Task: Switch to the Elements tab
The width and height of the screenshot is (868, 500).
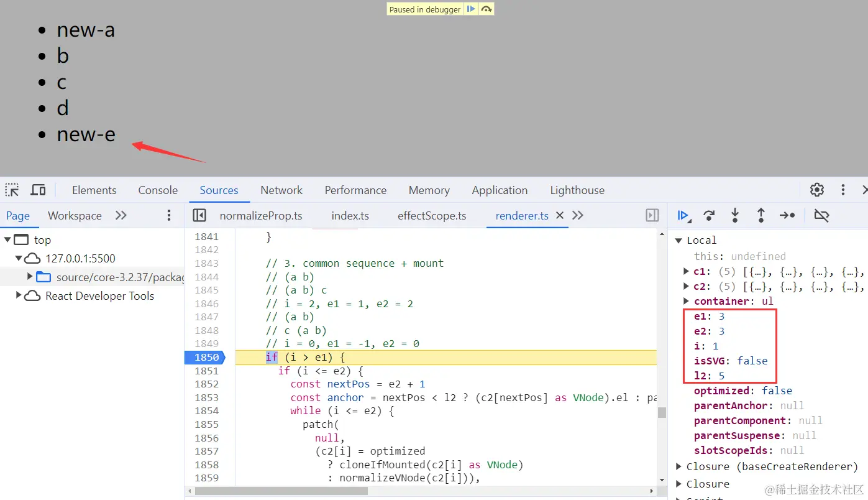Action: point(94,190)
